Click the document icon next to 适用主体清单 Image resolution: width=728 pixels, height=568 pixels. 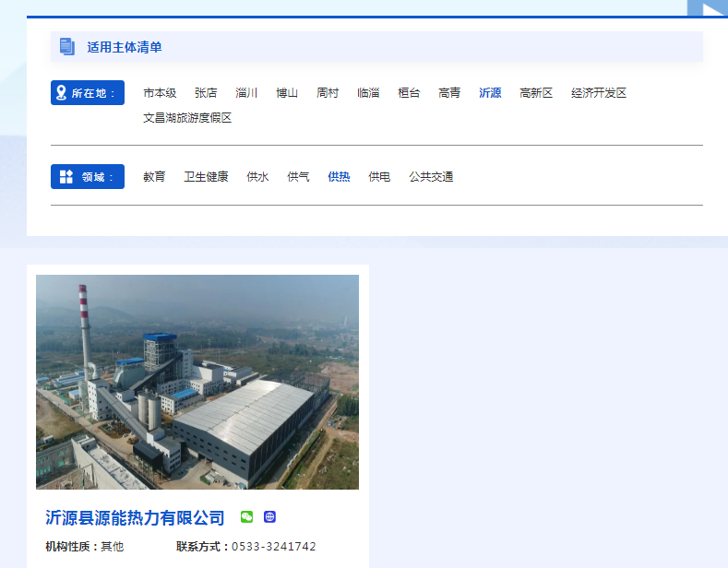pos(66,47)
